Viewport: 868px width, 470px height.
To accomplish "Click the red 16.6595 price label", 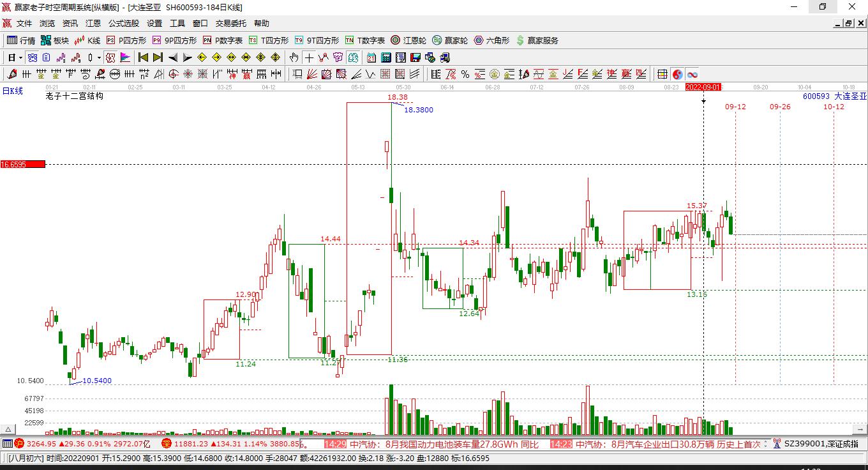I will (x=23, y=164).
